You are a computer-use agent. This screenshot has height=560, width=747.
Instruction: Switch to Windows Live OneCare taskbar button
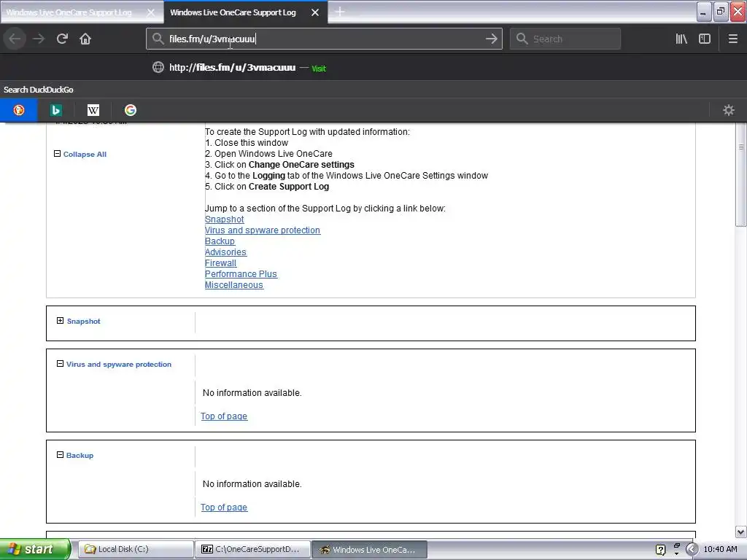pos(369,549)
